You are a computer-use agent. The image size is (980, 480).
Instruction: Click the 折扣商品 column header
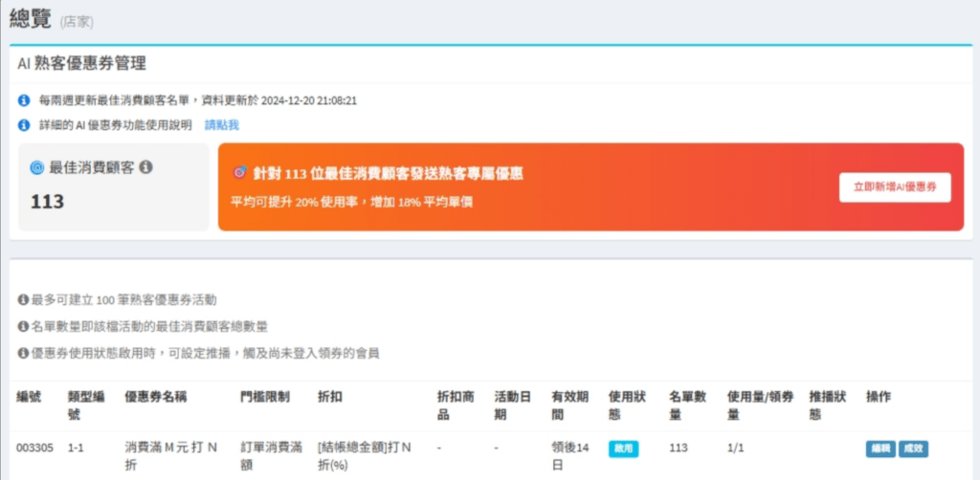[457, 405]
